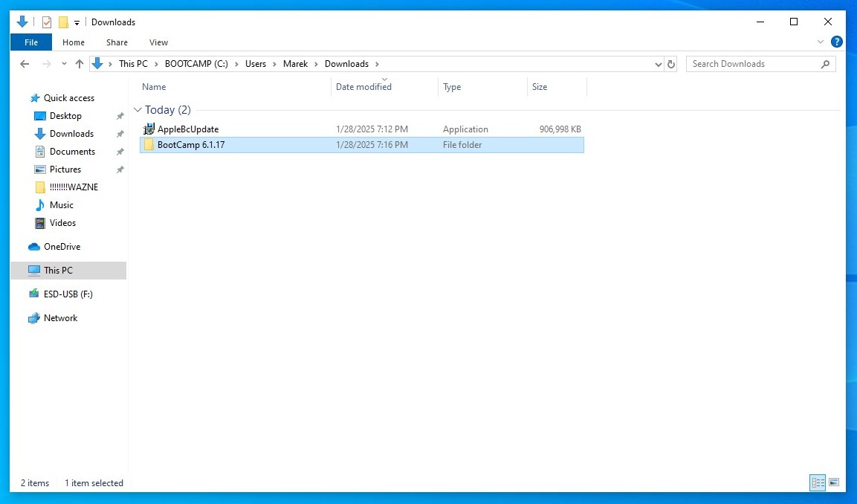The width and height of the screenshot is (857, 504).
Task: Switch to the Share ribbon tab
Action: point(117,42)
